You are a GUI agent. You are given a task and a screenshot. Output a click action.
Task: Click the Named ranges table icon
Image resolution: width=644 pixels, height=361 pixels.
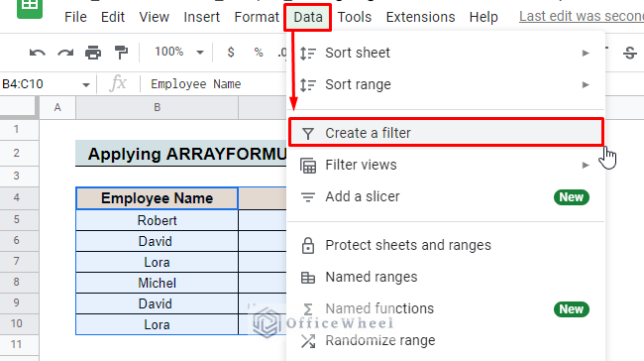[x=308, y=278]
